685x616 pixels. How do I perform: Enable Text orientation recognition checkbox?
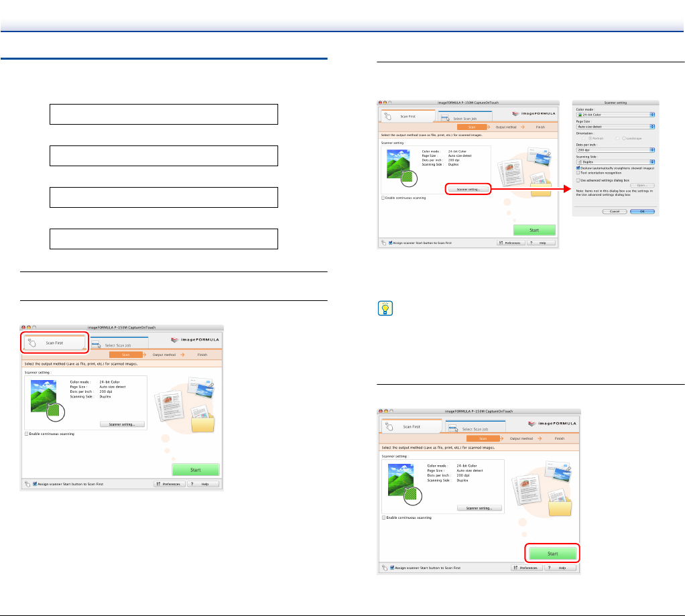[578, 173]
